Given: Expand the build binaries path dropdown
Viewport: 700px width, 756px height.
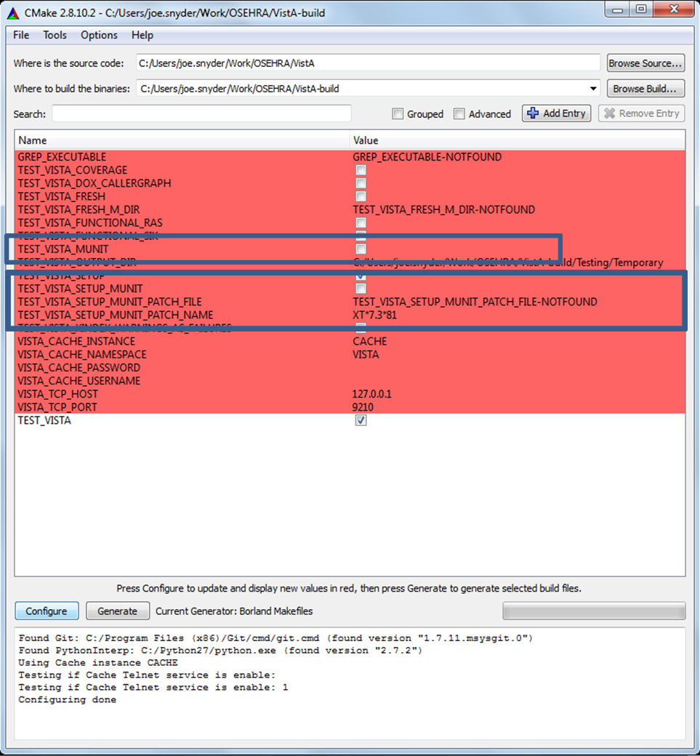Looking at the screenshot, I should point(594,89).
